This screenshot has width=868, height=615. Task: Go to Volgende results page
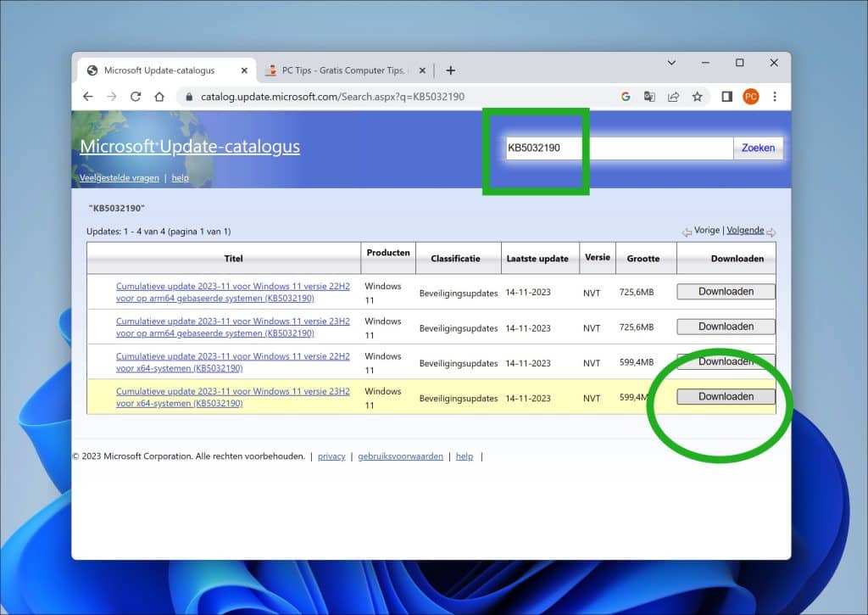tap(745, 230)
